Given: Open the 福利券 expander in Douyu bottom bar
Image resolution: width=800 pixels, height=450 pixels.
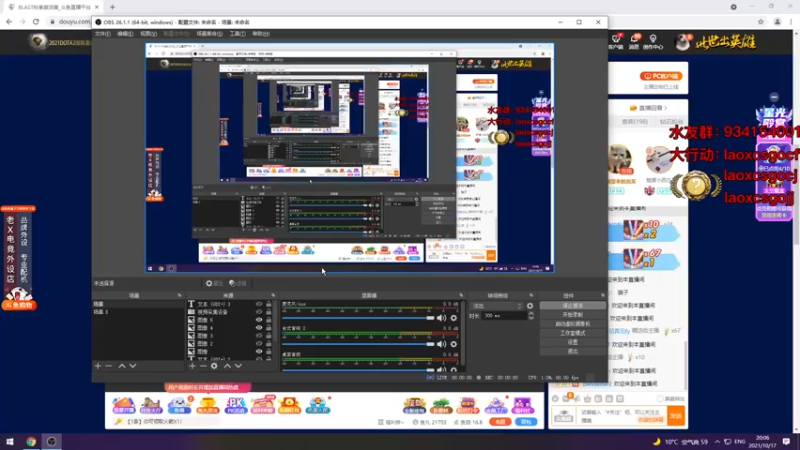Looking at the screenshot, I should pyautogui.click(x=391, y=422).
